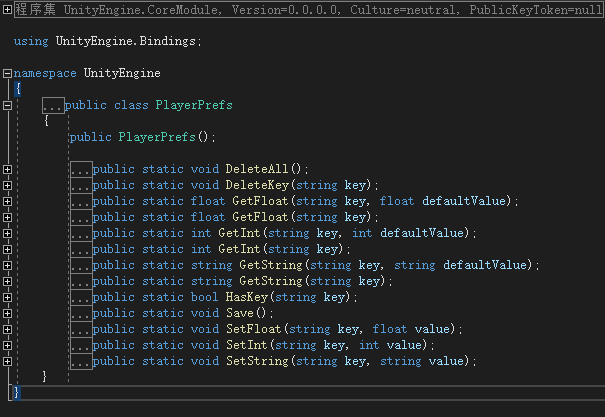Click the collapsed comment box before public class

[53, 105]
